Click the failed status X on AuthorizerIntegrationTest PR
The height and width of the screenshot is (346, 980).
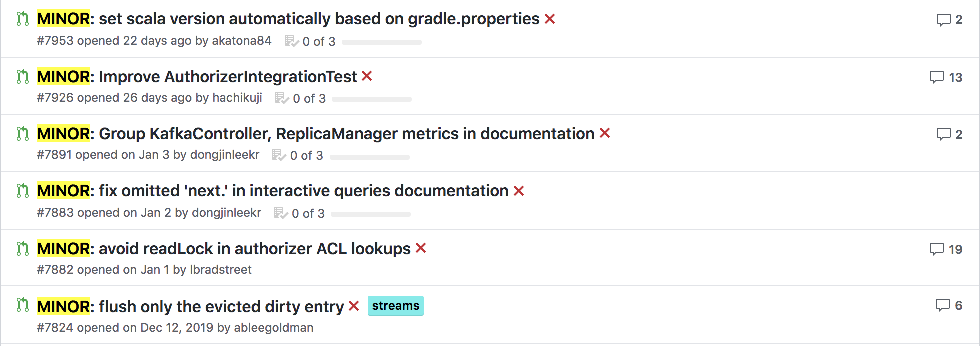tap(367, 76)
